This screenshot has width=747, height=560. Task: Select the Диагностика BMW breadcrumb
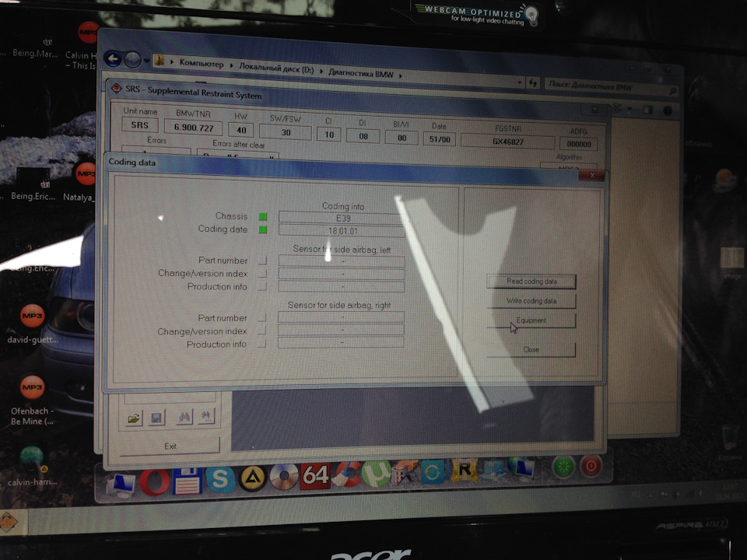361,74
